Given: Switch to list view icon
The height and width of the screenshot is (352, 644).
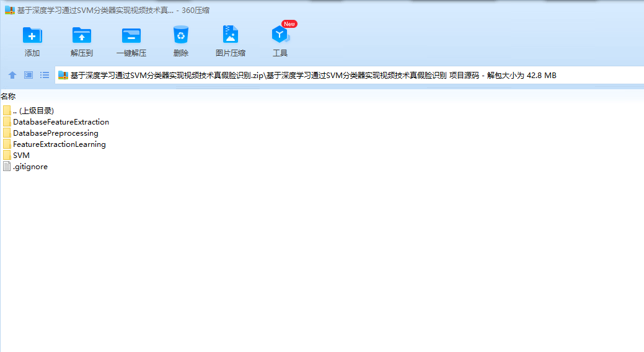Looking at the screenshot, I should (45, 75).
